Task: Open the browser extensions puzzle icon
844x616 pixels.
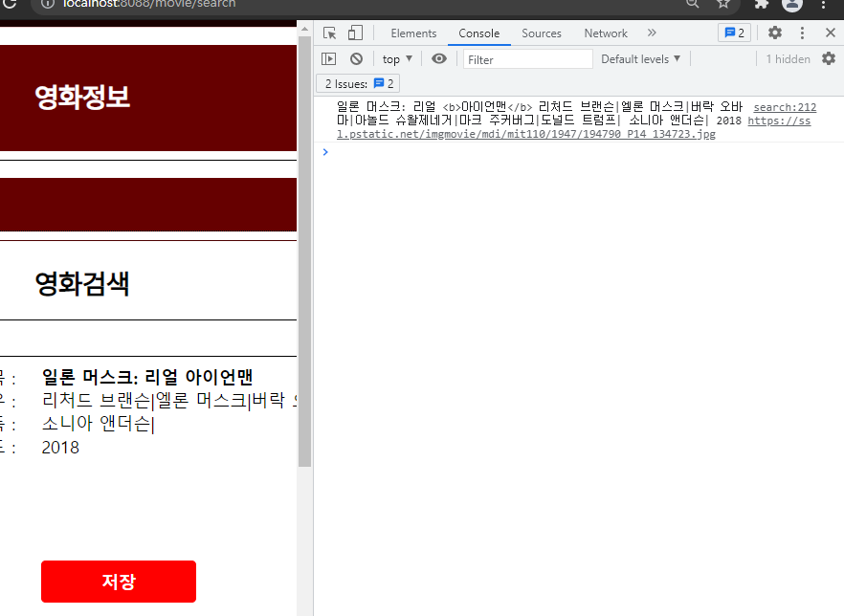Action: [761, 4]
